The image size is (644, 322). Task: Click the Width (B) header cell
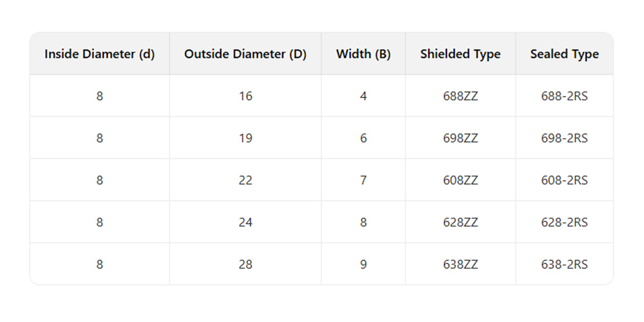363,54
